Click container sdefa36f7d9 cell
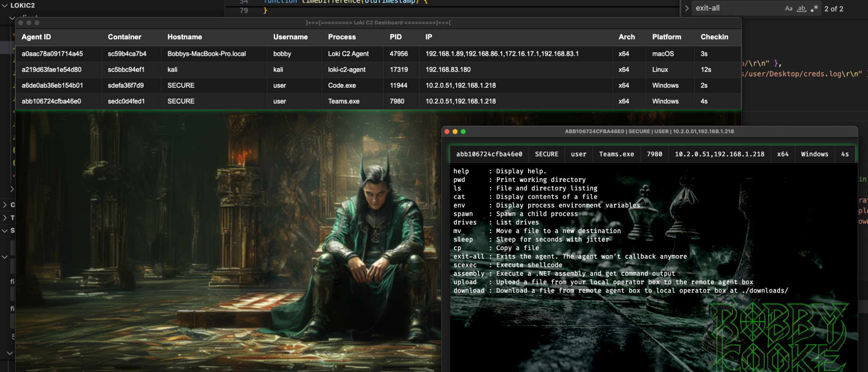This screenshot has height=372, width=868. pyautogui.click(x=126, y=85)
